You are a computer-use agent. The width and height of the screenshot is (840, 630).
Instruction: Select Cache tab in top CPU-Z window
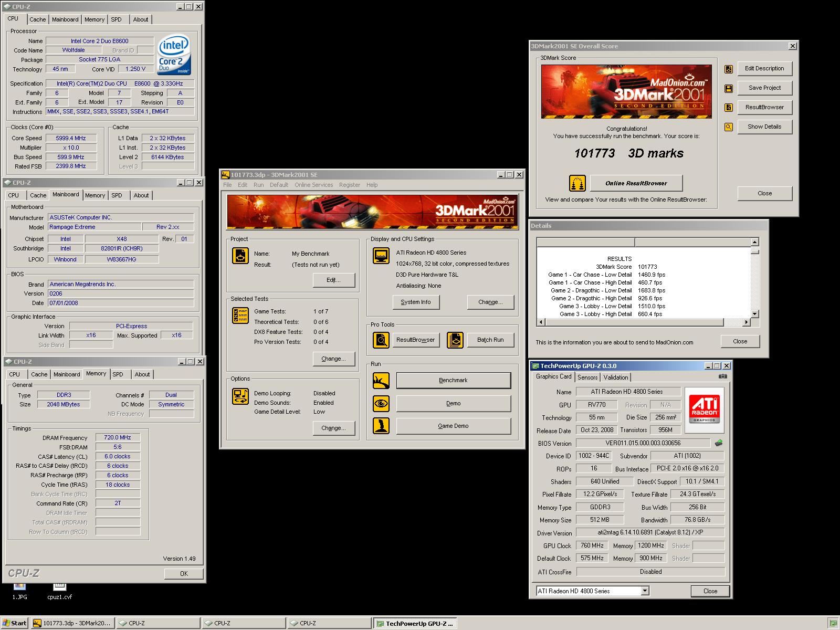coord(37,19)
